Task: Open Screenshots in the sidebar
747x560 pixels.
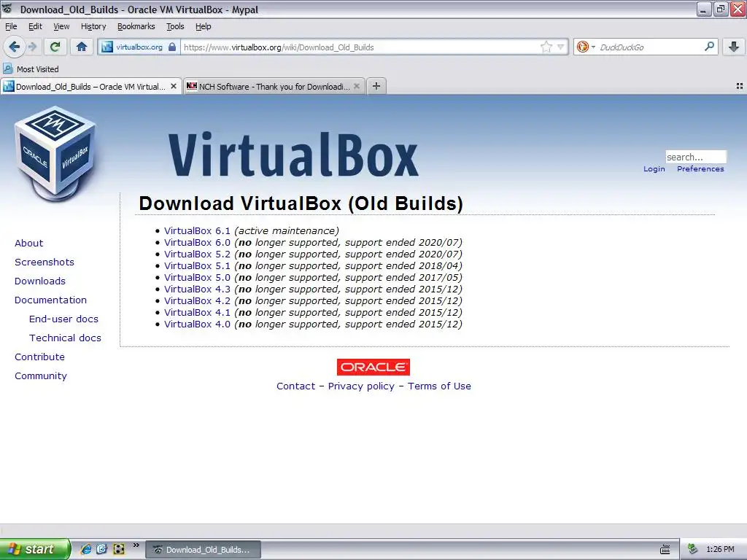Action: 44,262
